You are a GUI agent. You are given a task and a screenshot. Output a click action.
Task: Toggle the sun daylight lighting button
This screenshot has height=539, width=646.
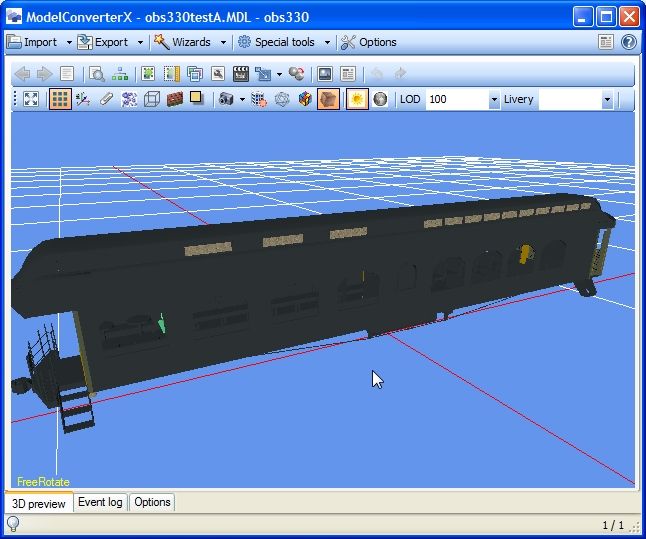click(356, 100)
